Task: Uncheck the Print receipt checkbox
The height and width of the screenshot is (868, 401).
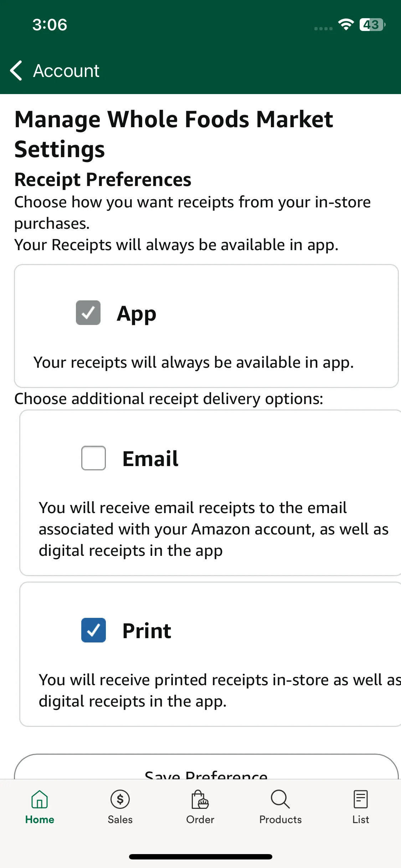Action: [x=93, y=630]
